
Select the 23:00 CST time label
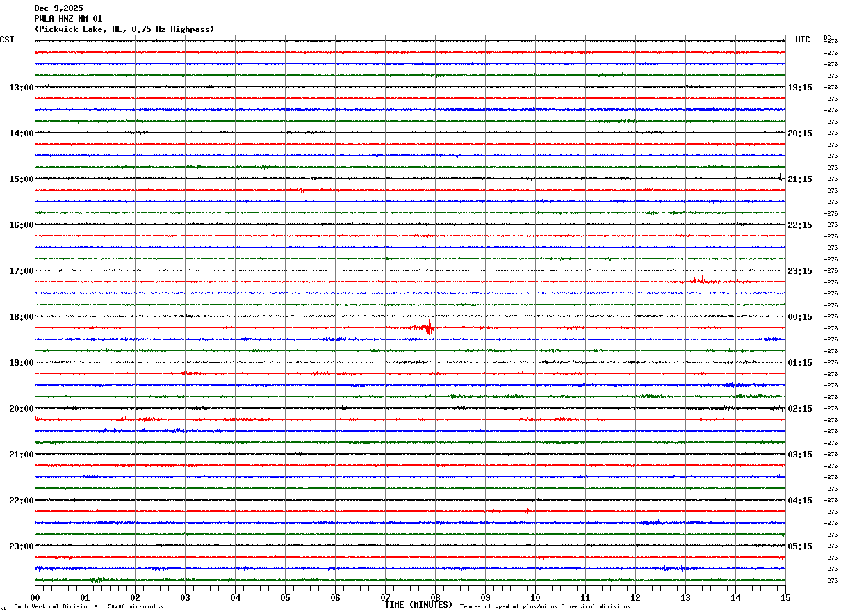pos(21,546)
